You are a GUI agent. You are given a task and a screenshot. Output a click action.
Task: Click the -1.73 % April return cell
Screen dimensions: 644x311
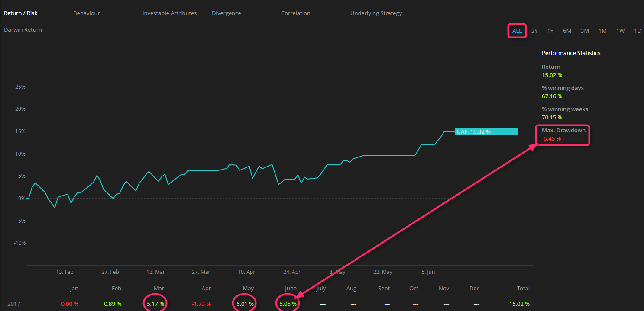[x=201, y=304]
